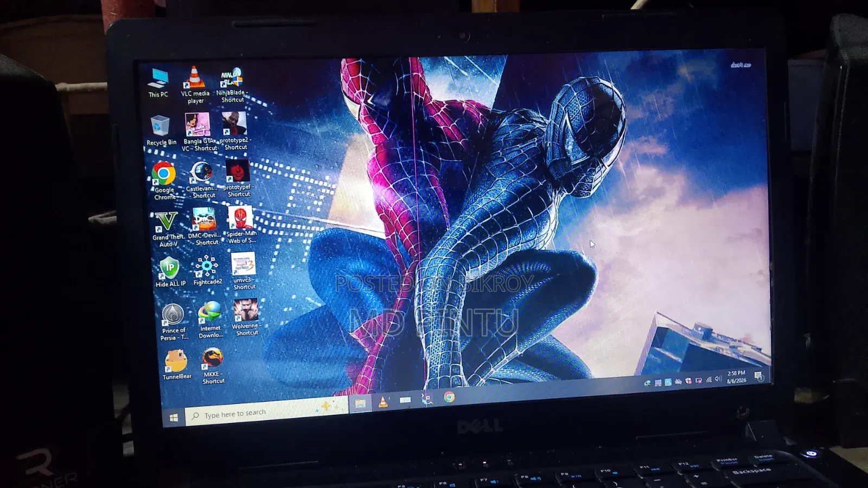Select the Fightcade2 desktop icon
The width and height of the screenshot is (868, 488).
coord(207,270)
